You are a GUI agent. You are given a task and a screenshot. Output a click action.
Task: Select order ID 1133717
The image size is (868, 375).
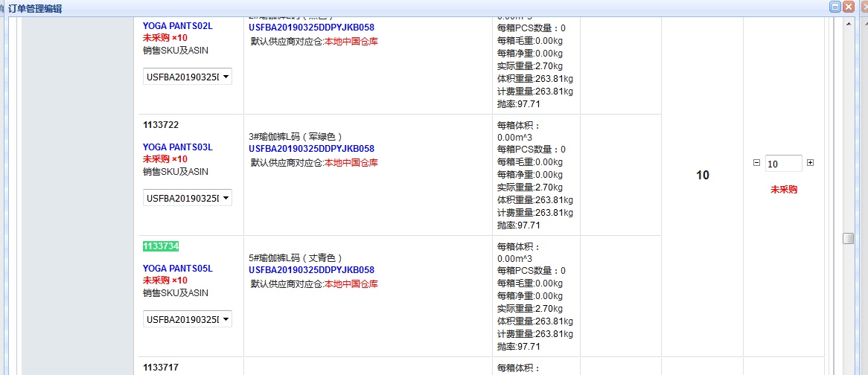tap(161, 368)
